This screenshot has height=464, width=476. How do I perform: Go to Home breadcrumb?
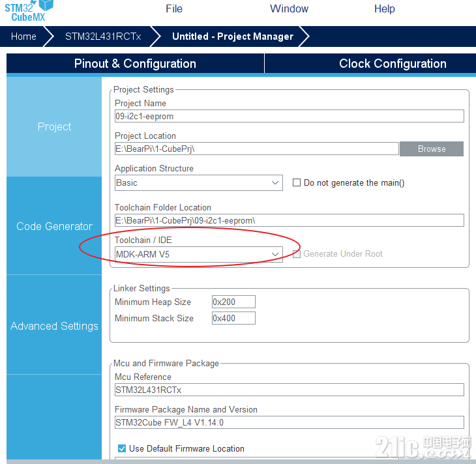[23, 36]
